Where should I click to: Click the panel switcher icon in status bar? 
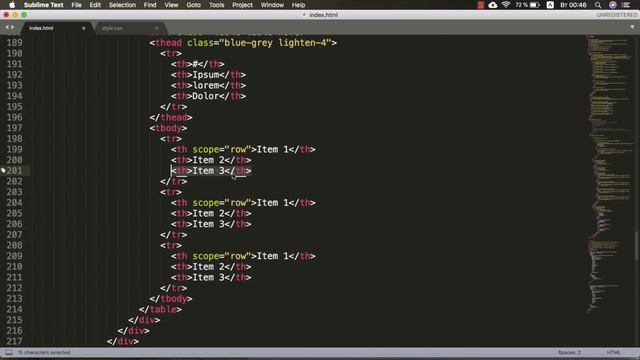tap(9, 352)
